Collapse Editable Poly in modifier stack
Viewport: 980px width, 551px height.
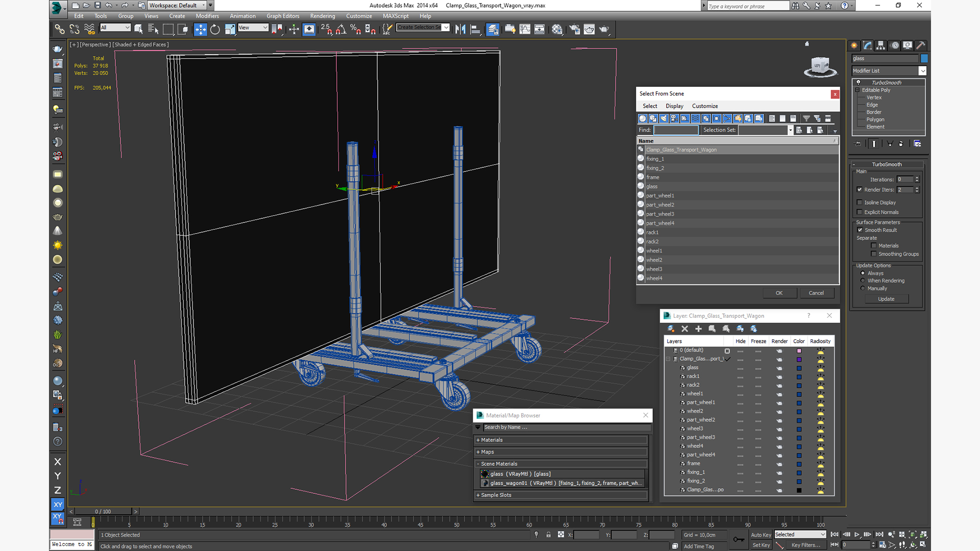(857, 90)
